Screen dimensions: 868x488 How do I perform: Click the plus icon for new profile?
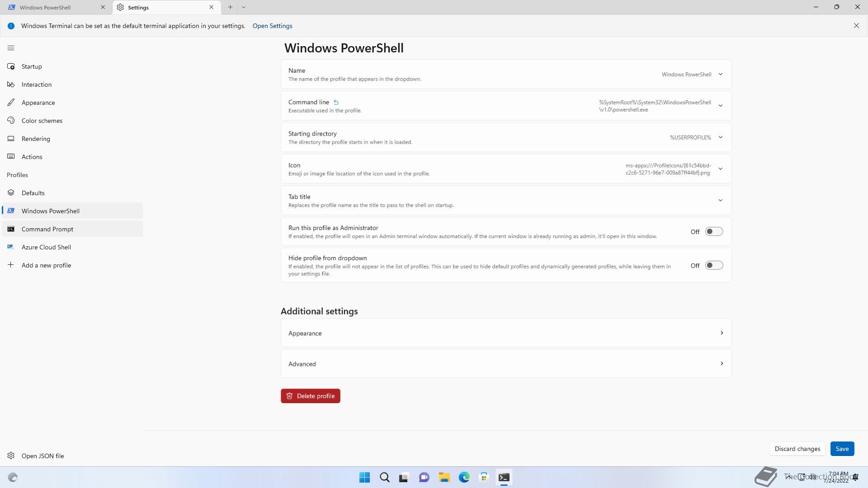tap(11, 265)
